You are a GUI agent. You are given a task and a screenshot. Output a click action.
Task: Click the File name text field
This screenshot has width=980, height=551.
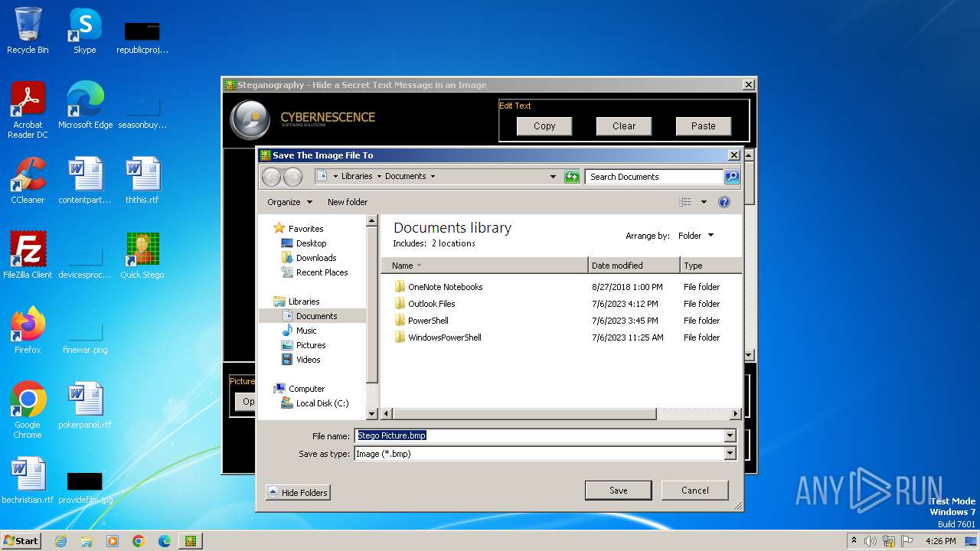[539, 435]
